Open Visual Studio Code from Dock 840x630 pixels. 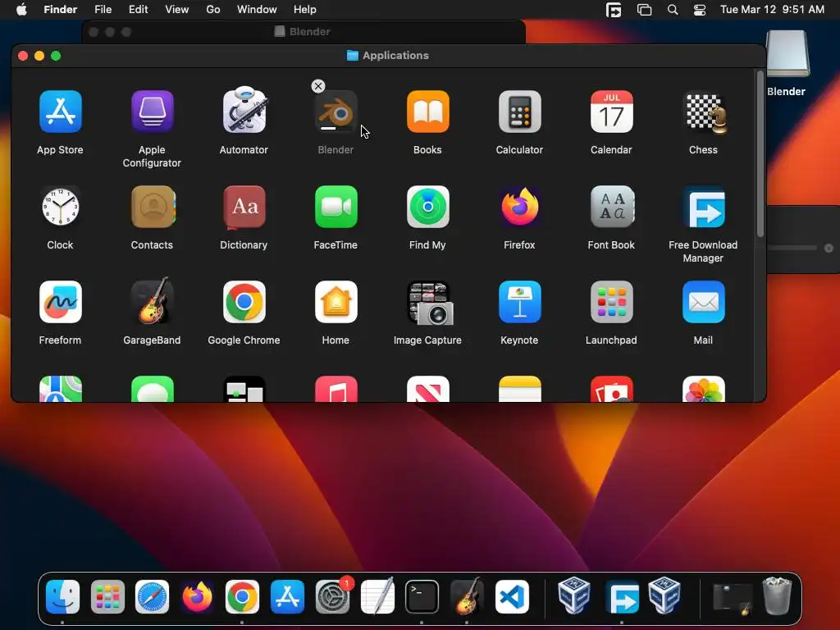(512, 596)
